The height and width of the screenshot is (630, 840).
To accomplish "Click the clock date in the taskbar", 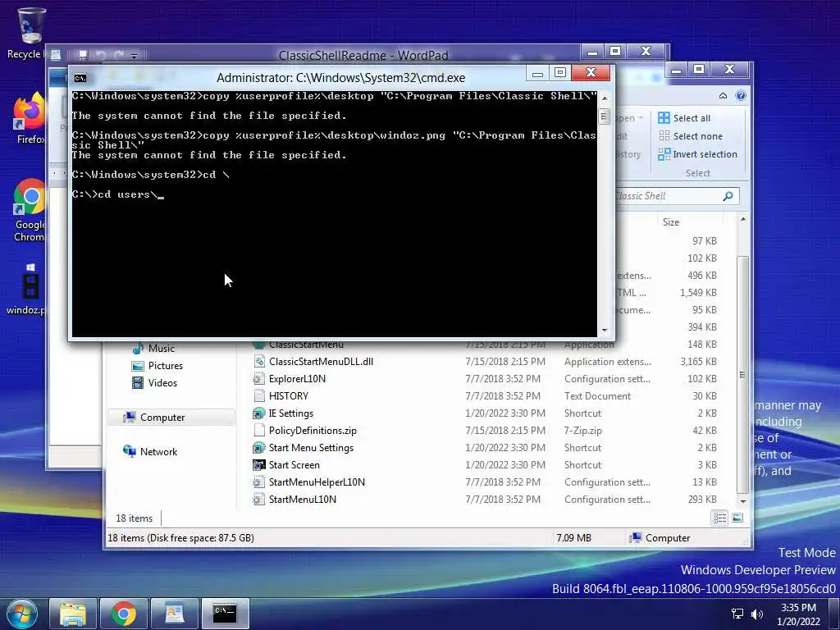I will tap(798, 622).
